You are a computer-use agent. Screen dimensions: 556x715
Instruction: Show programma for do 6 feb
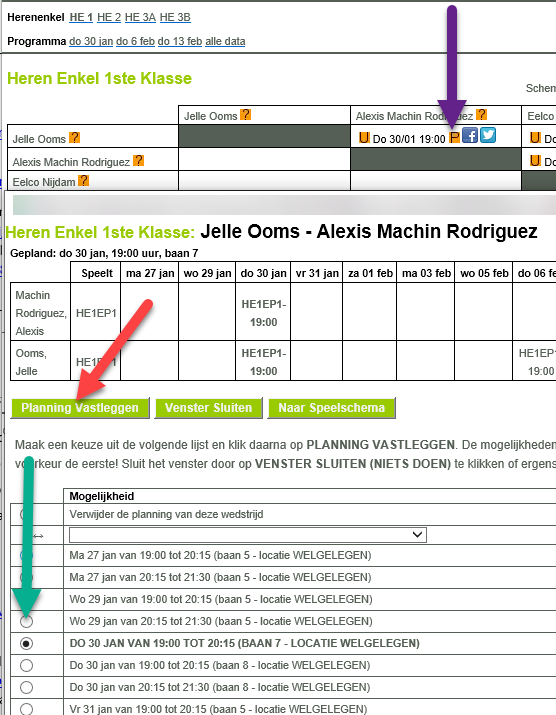(x=135, y=41)
